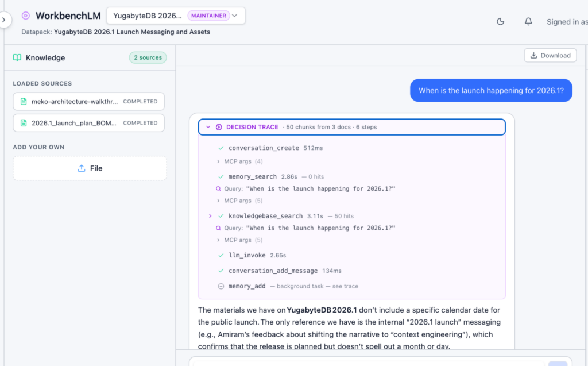Click file icon next to meko-architecture source
588x366 pixels.
tap(24, 101)
